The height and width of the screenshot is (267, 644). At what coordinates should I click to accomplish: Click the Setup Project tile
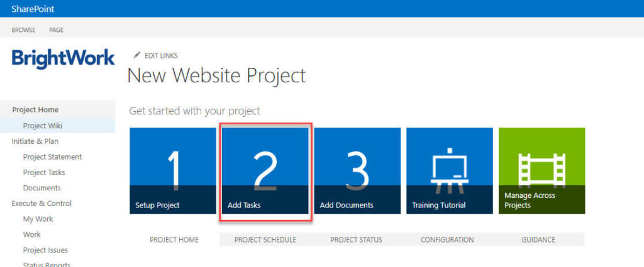[x=172, y=171]
